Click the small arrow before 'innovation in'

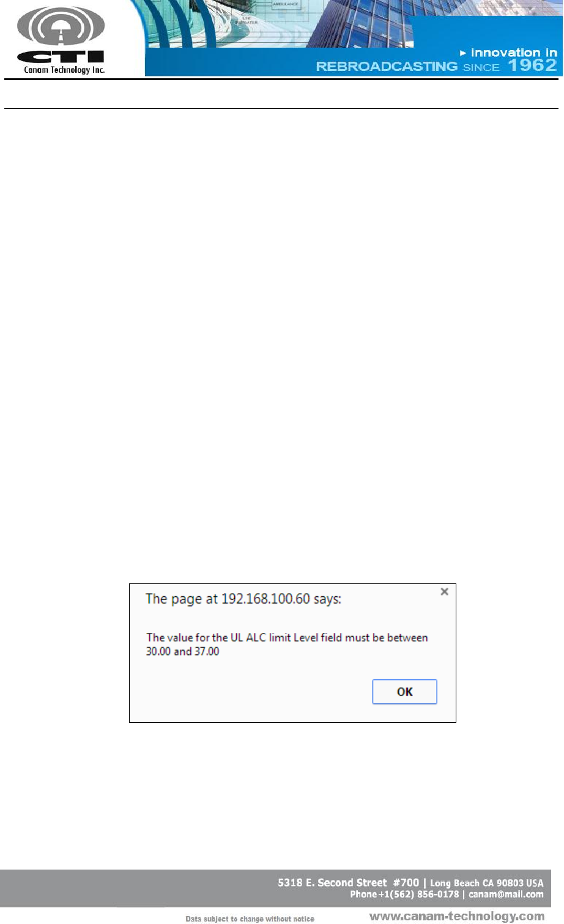click(463, 53)
